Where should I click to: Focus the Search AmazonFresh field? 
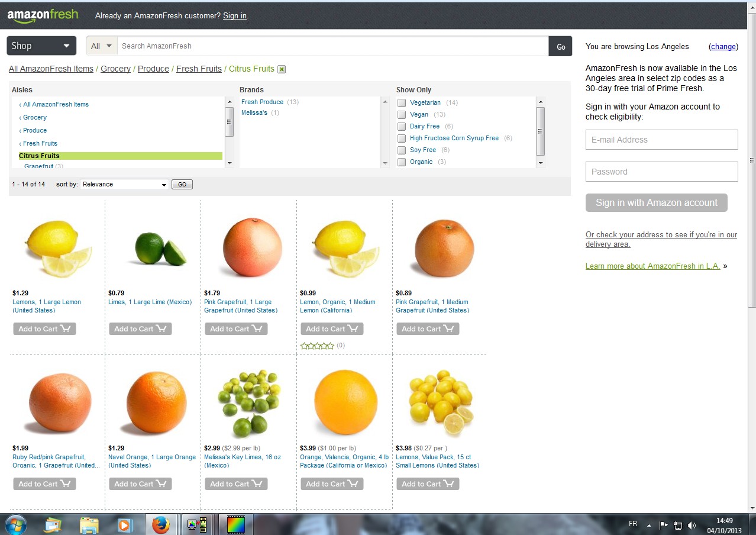click(x=333, y=46)
